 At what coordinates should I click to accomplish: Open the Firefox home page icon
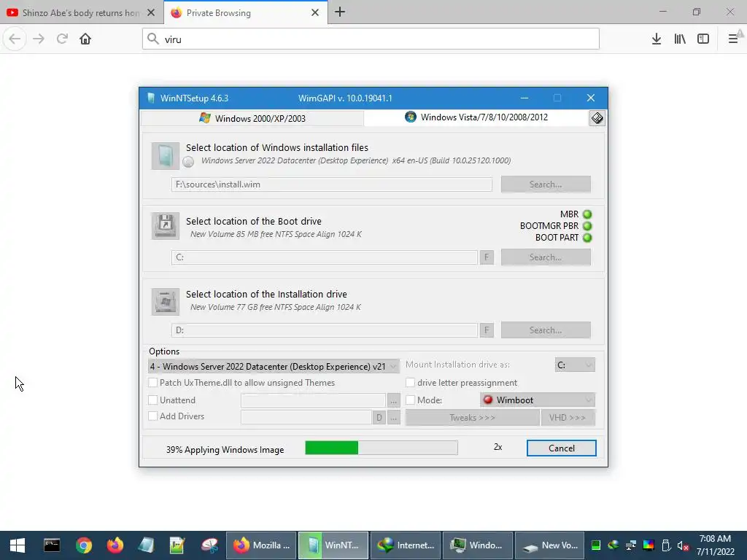[85, 39]
